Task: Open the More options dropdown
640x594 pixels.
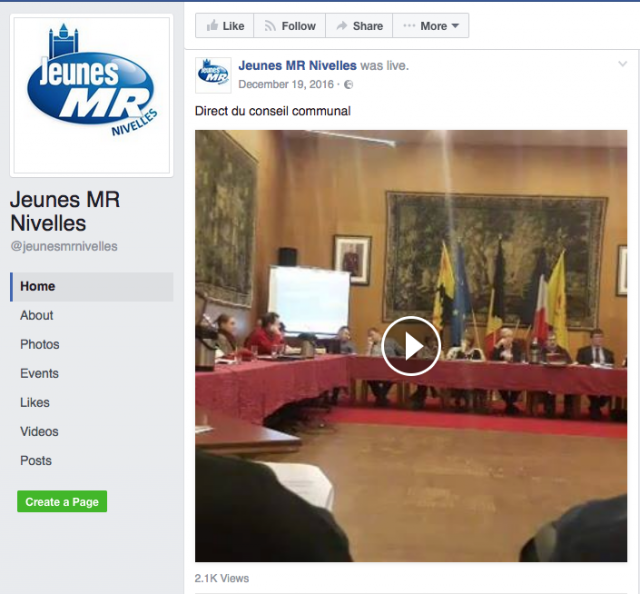Action: [431, 26]
